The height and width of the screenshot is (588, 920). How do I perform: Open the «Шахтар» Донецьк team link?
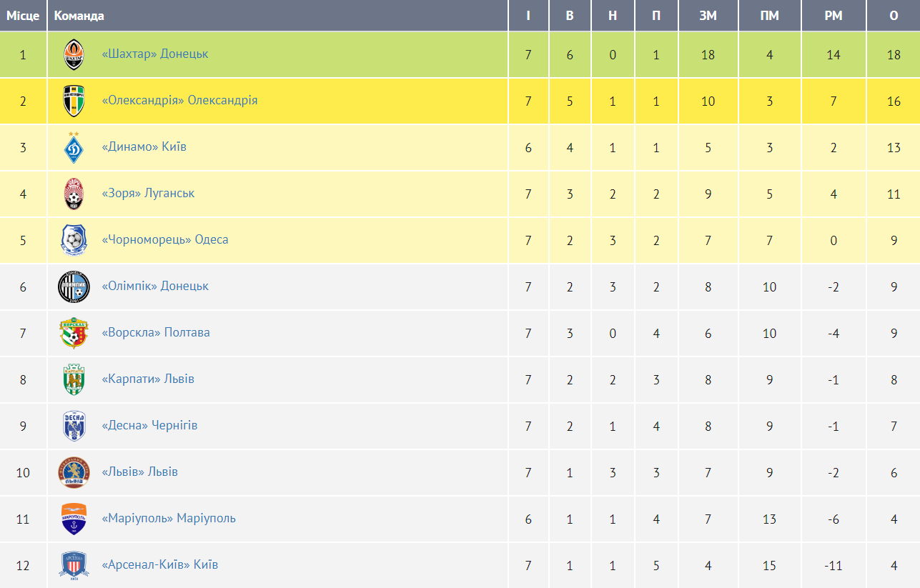pos(155,54)
